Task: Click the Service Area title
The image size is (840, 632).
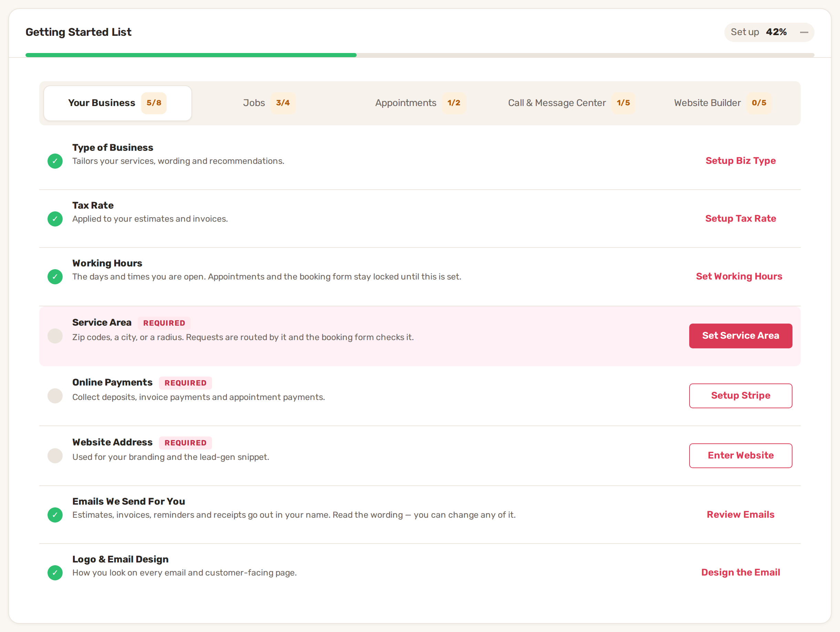Action: coord(102,323)
